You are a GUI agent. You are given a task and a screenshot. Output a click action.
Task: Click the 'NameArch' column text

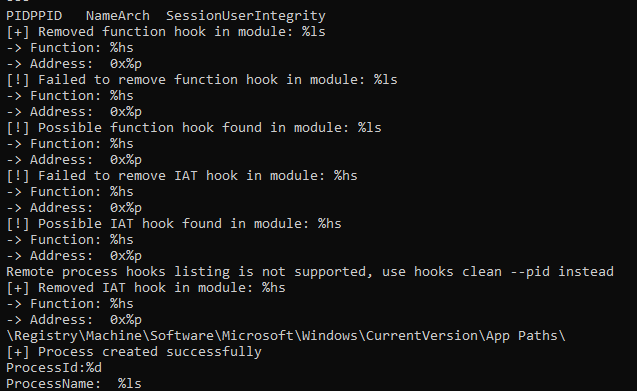pyautogui.click(x=118, y=16)
